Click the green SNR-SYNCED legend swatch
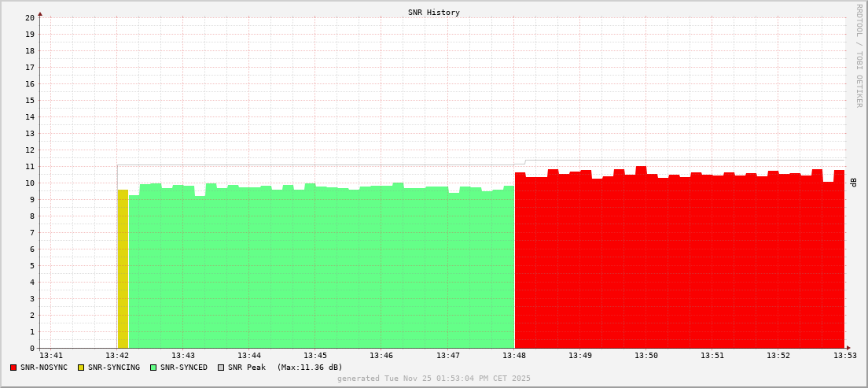Image resolution: width=868 pixels, height=388 pixels. (153, 368)
